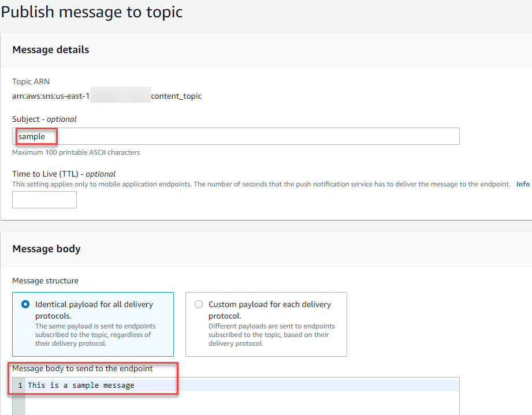The width and height of the screenshot is (532, 415).
Task: Click the "Message structure" label
Action: 45,281
